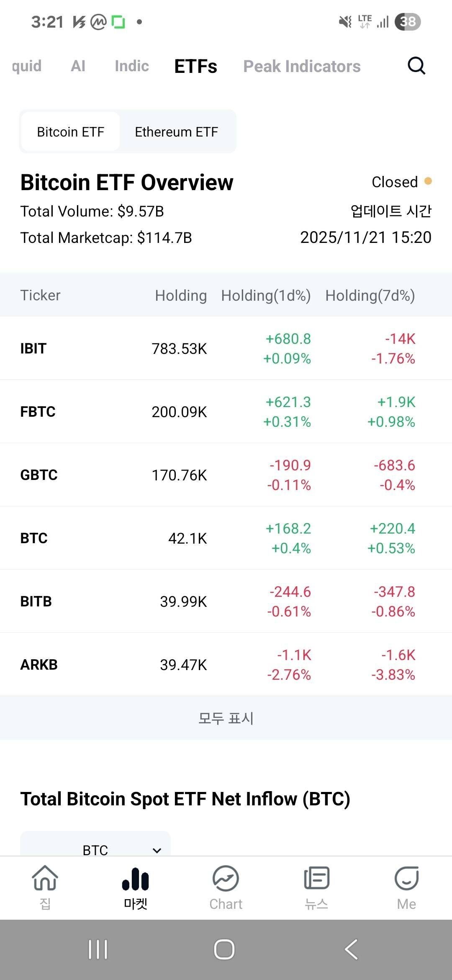452x980 pixels.
Task: Sort by the Holding column header
Action: point(181,295)
